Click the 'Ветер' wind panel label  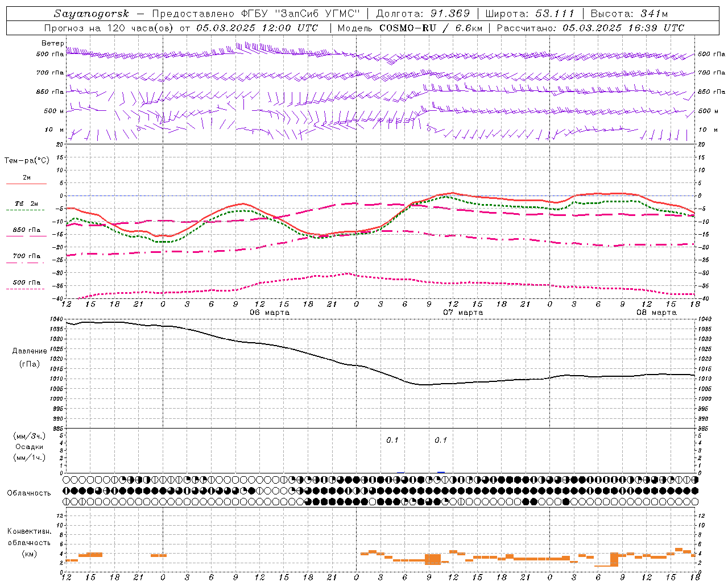coord(52,43)
